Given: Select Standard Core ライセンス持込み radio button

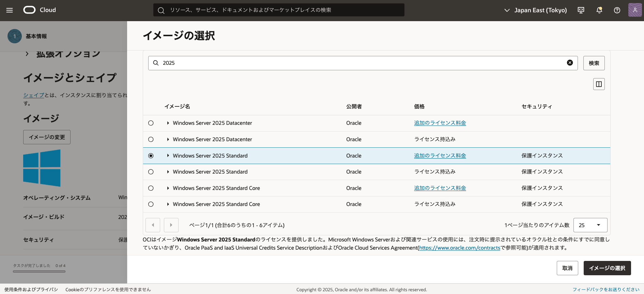Looking at the screenshot, I should 151,204.
